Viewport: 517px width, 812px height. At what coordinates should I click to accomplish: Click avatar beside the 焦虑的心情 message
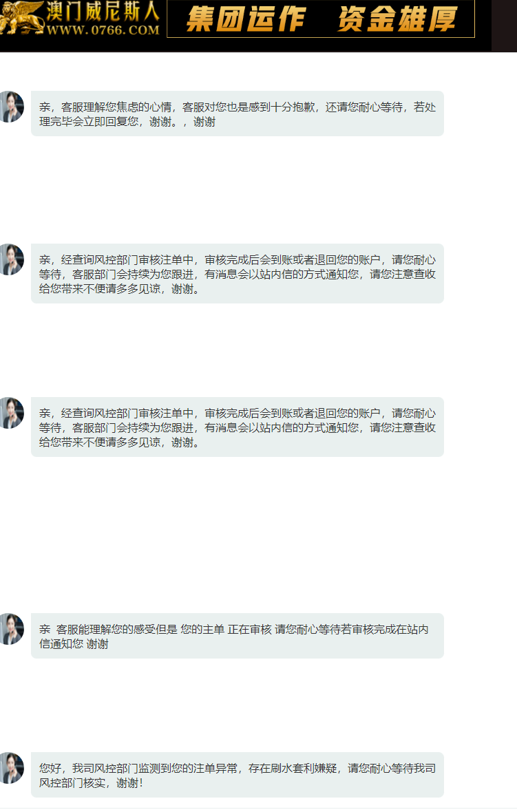click(x=12, y=107)
